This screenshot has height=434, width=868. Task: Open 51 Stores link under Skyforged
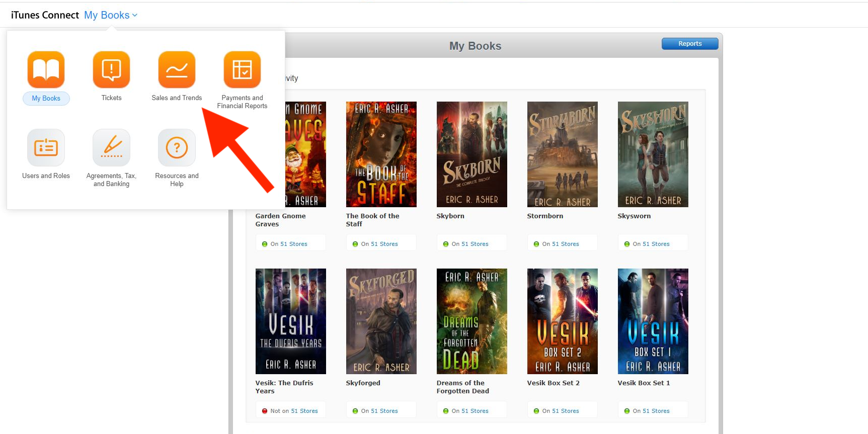coord(384,411)
